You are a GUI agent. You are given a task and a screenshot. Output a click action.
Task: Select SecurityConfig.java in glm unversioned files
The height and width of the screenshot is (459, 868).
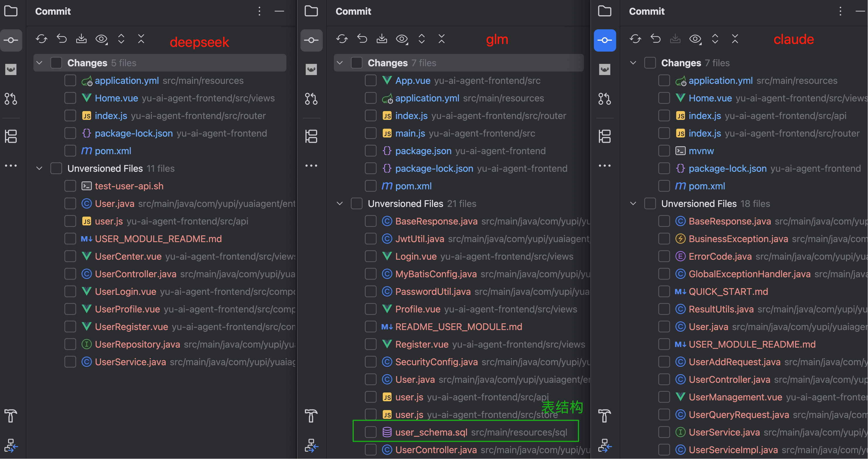coord(436,362)
